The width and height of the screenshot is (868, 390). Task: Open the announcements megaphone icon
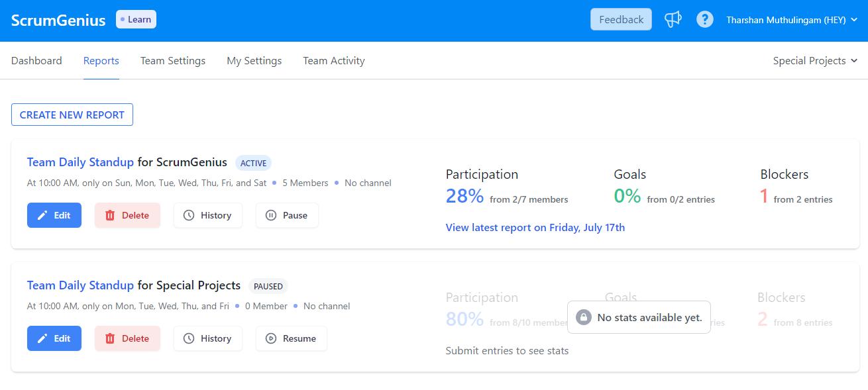click(673, 20)
